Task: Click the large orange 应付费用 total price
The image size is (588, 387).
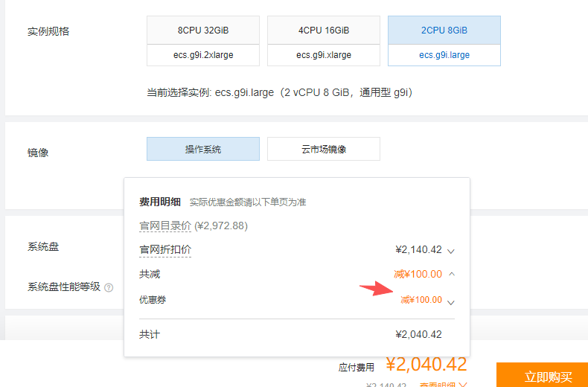Action: click(426, 364)
